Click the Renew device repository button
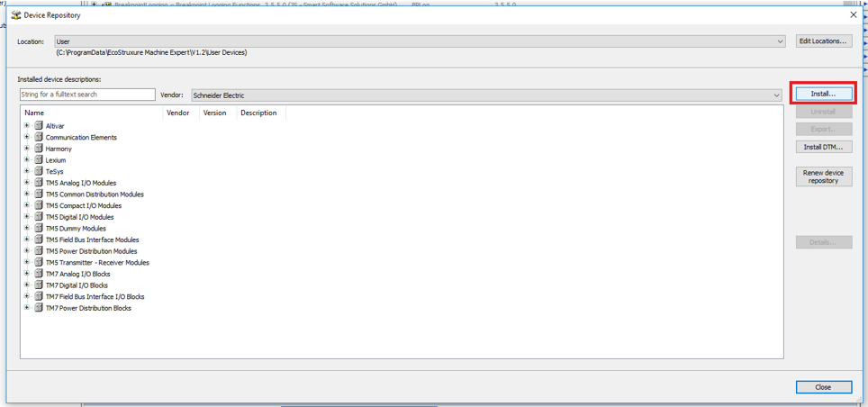Viewport: 868px width, 407px height. (x=823, y=176)
